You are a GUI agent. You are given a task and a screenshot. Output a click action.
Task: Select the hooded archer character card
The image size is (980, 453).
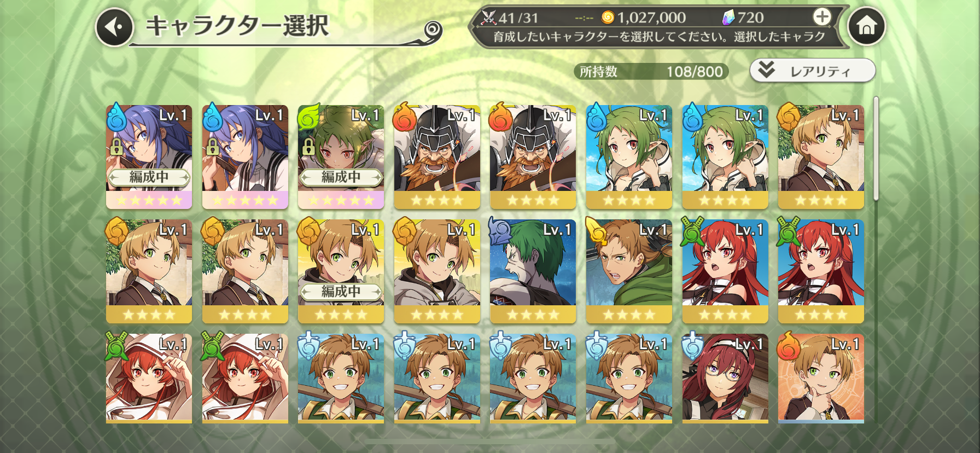tap(629, 271)
